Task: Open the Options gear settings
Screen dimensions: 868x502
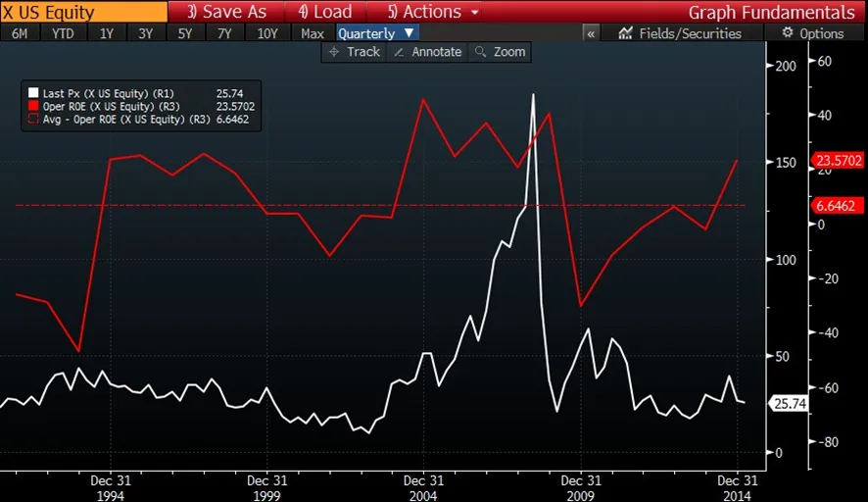Action: point(811,33)
